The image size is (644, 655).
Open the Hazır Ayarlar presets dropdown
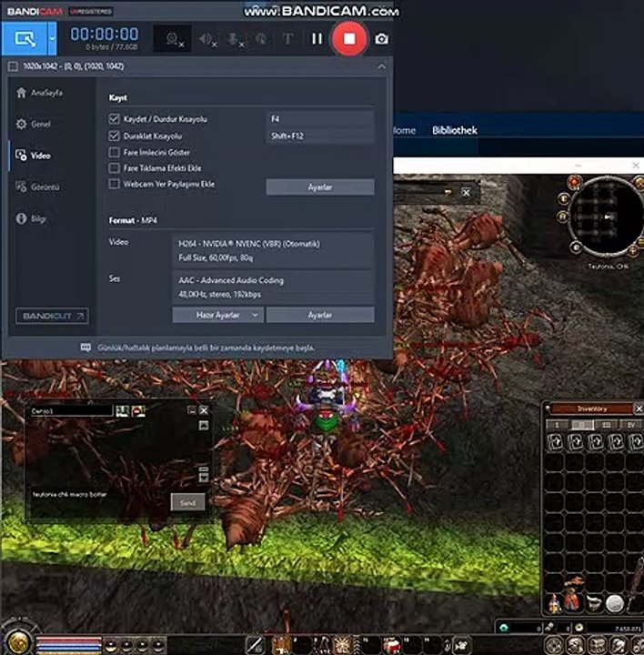pyautogui.click(x=217, y=315)
